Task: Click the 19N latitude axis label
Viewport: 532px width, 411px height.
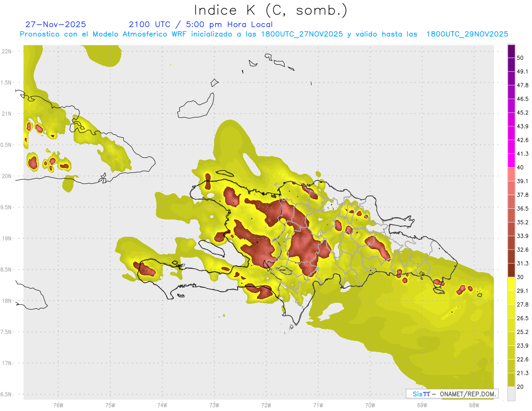Action: (7, 239)
